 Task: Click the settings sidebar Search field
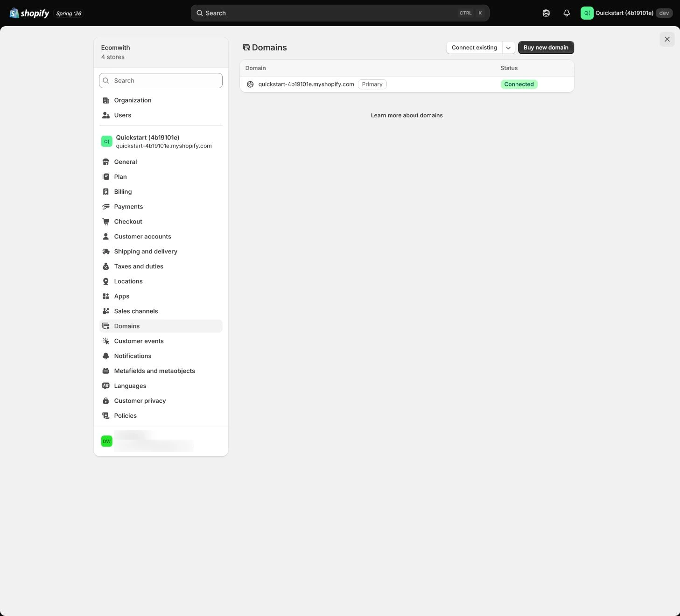[x=161, y=81]
